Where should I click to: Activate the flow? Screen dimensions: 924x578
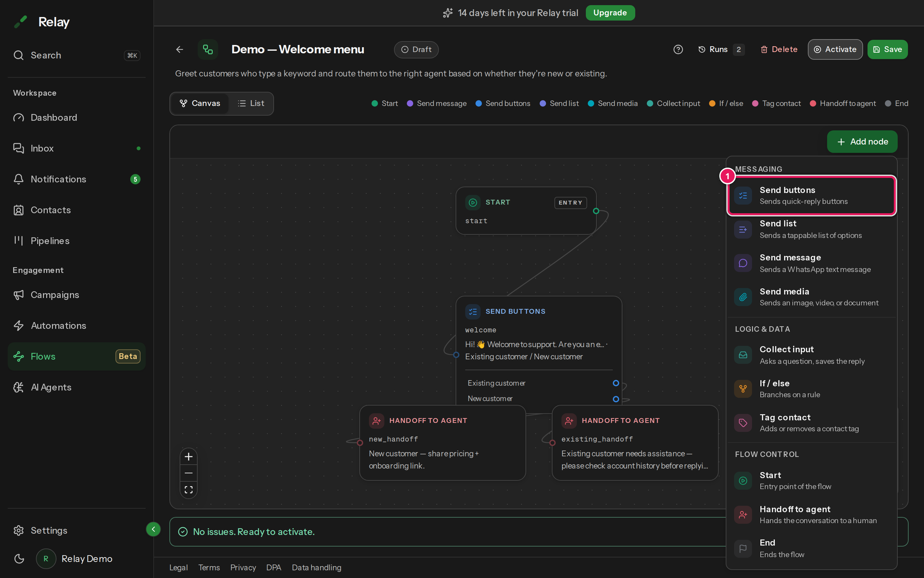pos(835,49)
